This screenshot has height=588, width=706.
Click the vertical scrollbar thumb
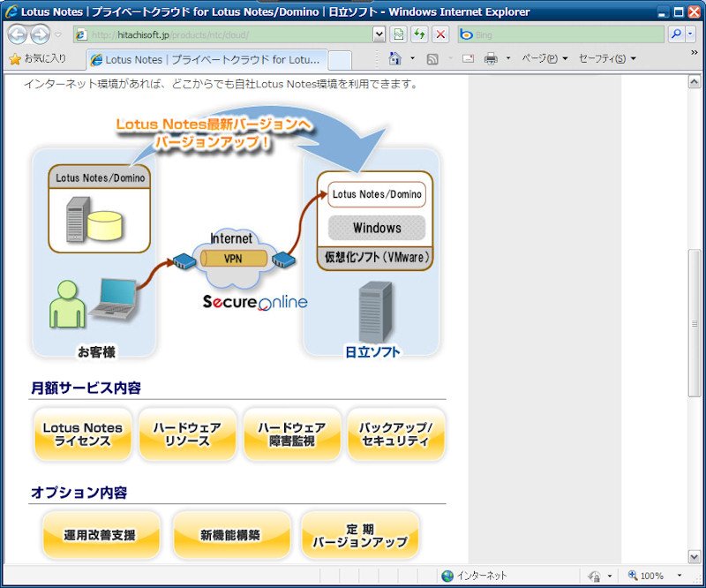[694, 322]
